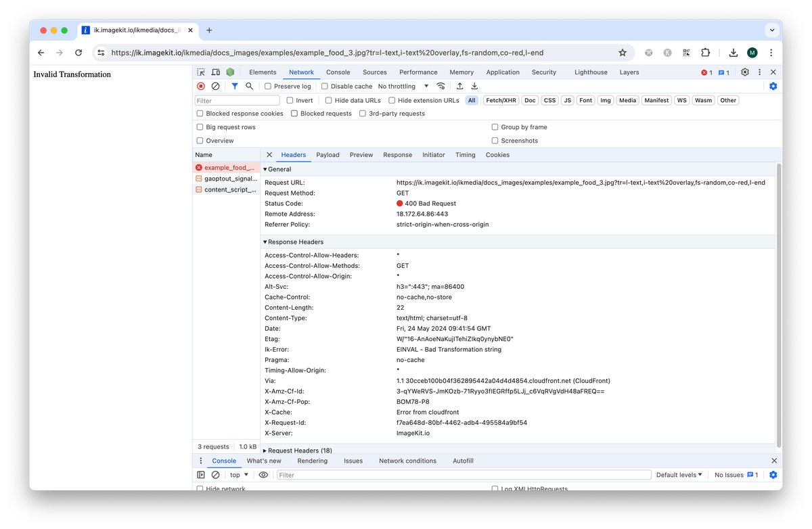Open Chrome downloads icon

[x=733, y=53]
